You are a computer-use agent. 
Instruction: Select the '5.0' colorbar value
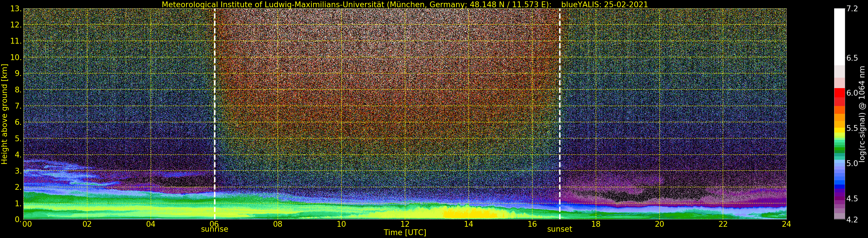pyautogui.click(x=852, y=163)
